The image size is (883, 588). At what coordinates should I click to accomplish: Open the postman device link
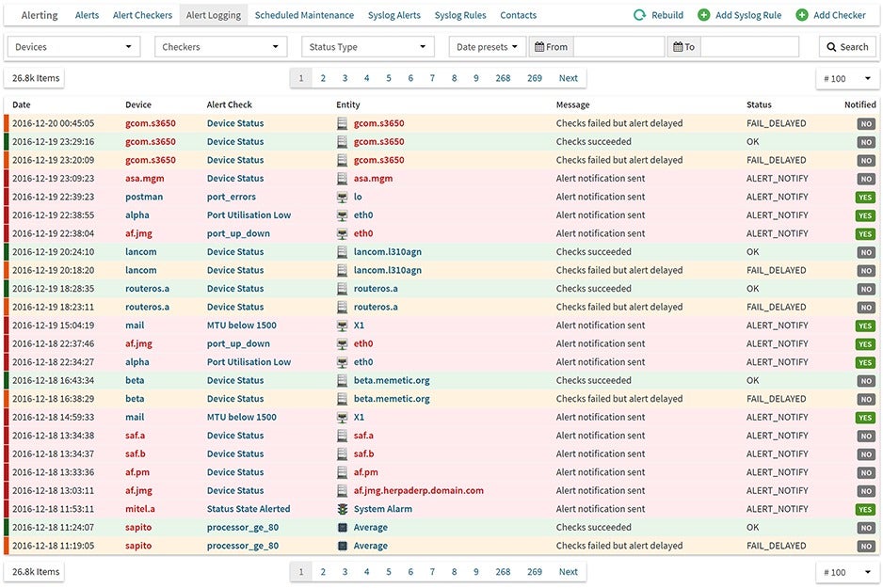tap(144, 197)
